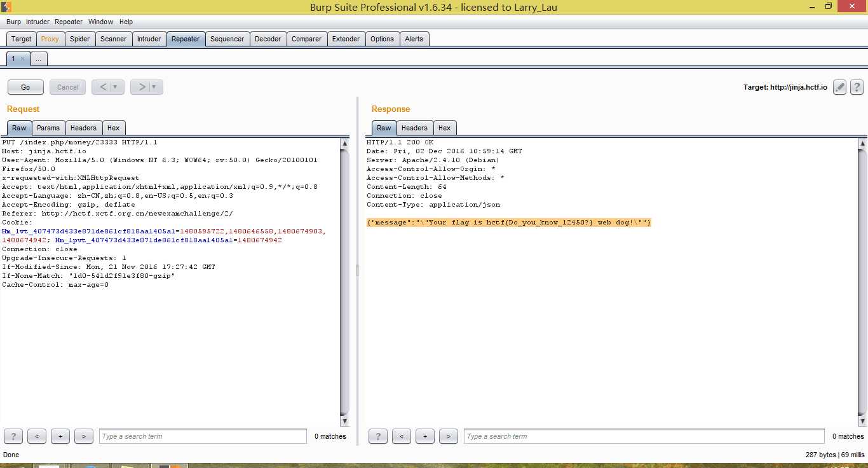Switch to the Intruder tool tab
The width and height of the screenshot is (868, 468).
(x=149, y=39)
